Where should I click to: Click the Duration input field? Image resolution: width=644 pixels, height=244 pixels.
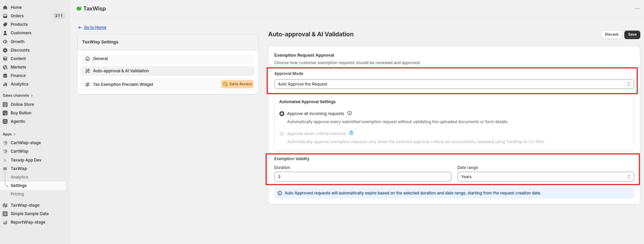click(x=363, y=177)
